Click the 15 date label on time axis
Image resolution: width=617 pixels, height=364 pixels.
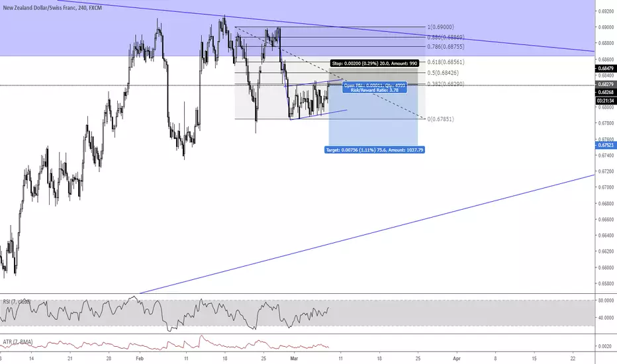click(x=534, y=359)
